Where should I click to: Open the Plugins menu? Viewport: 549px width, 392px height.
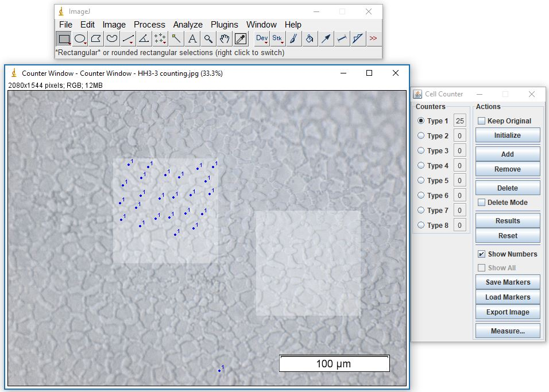[x=224, y=25]
